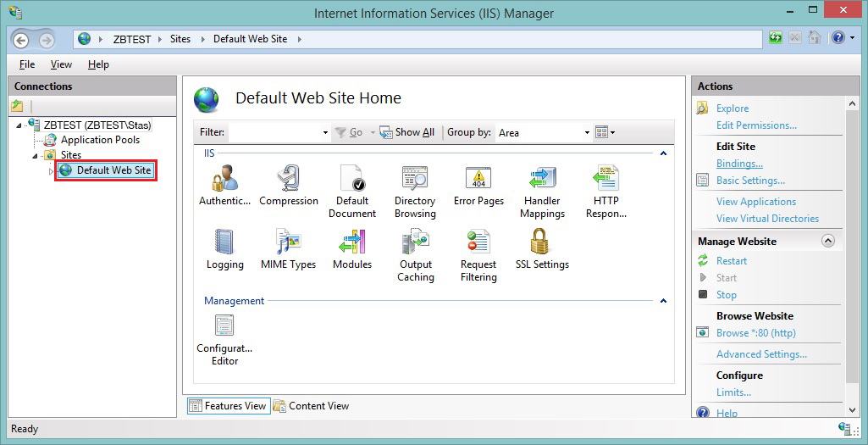This screenshot has width=868, height=445.
Task: Expand the Default Web Site tree node
Action: point(51,171)
